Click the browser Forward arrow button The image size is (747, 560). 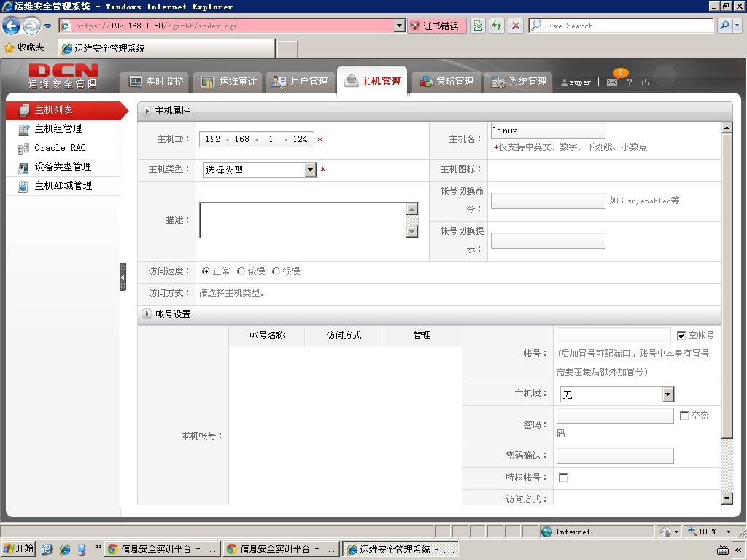tap(31, 26)
